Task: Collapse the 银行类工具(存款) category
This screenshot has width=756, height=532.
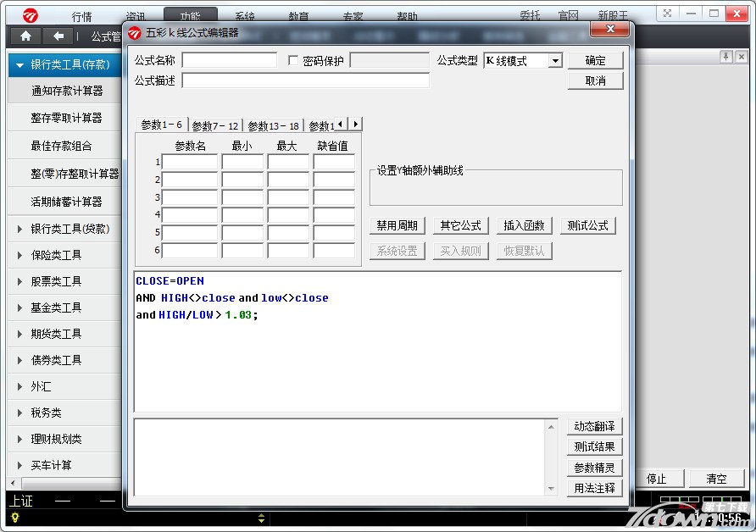Action: click(x=19, y=64)
